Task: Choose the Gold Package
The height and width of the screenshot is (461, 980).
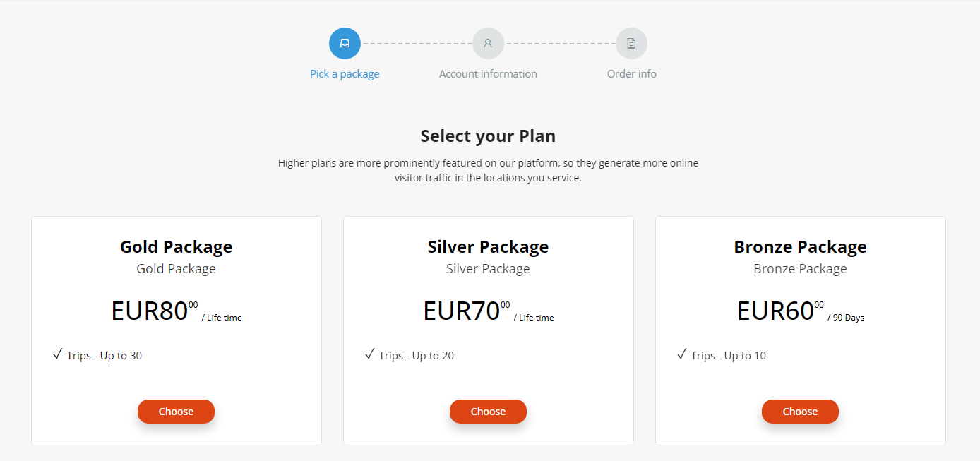Action: pyautogui.click(x=176, y=412)
